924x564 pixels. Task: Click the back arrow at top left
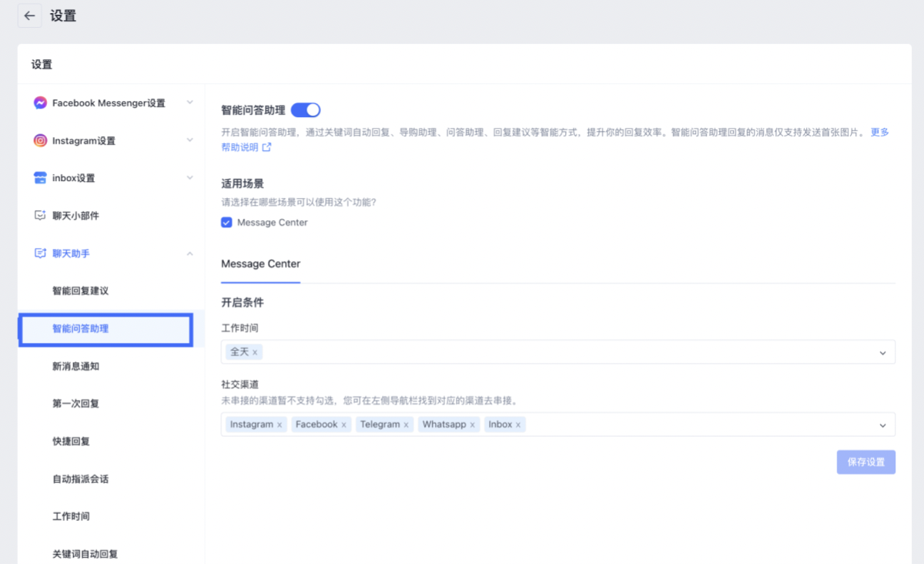[29, 15]
